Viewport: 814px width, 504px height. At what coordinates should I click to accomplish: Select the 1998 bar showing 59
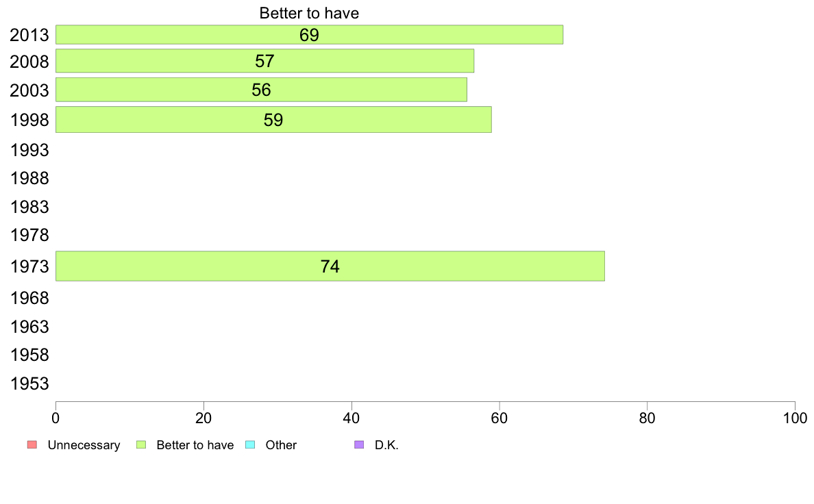pyautogui.click(x=273, y=120)
